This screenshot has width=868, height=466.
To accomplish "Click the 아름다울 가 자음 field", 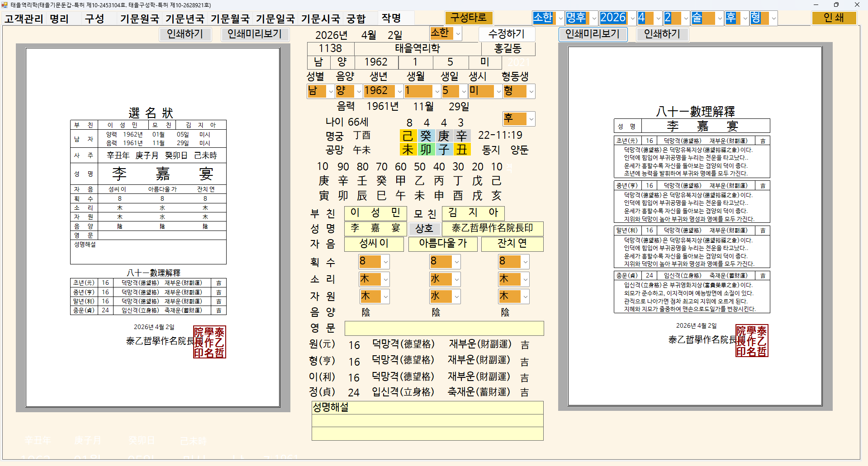I will coord(443,244).
